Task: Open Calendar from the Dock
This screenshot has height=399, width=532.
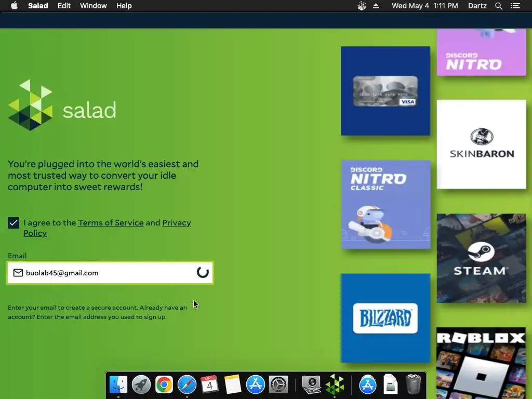Action: click(x=209, y=384)
